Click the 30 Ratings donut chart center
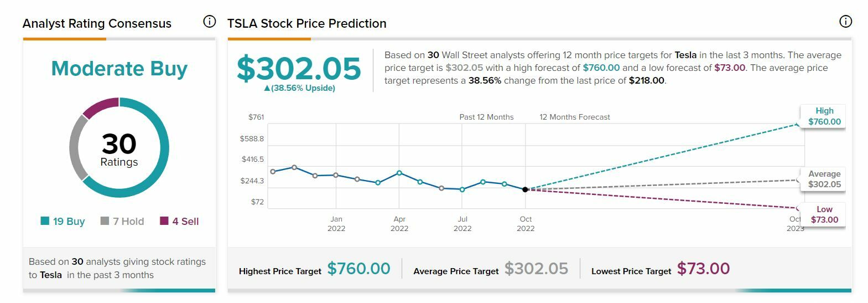Image resolution: width=868 pixels, height=303 pixels. click(119, 148)
